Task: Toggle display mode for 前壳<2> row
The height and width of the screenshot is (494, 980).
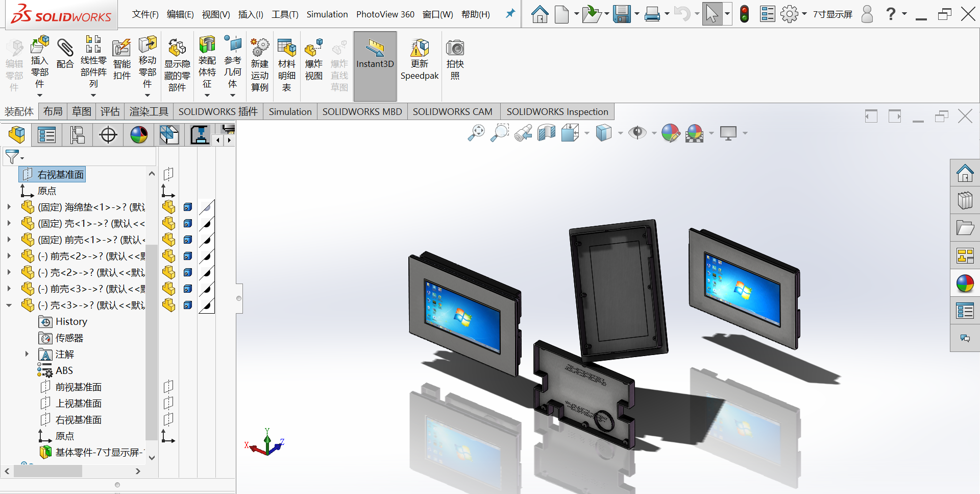Action: pyautogui.click(x=188, y=256)
